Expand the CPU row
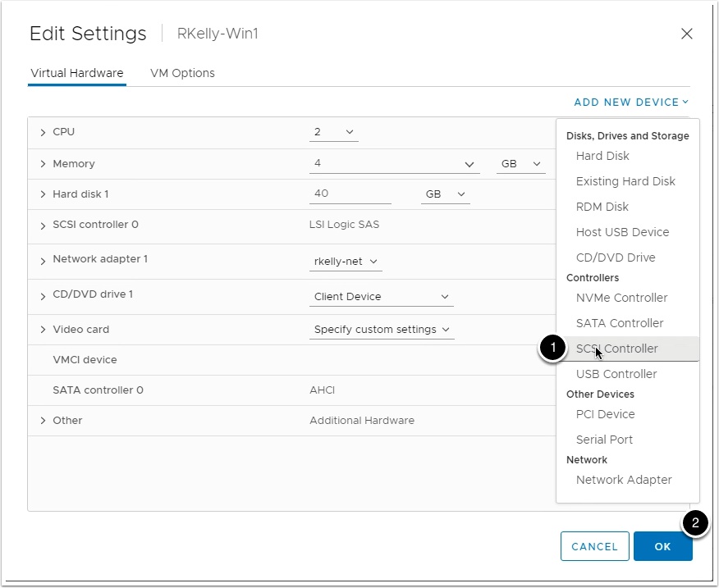 [43, 133]
